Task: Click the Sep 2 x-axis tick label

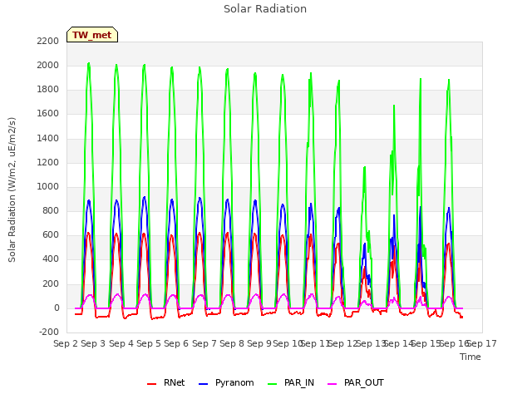Action: click(x=66, y=343)
